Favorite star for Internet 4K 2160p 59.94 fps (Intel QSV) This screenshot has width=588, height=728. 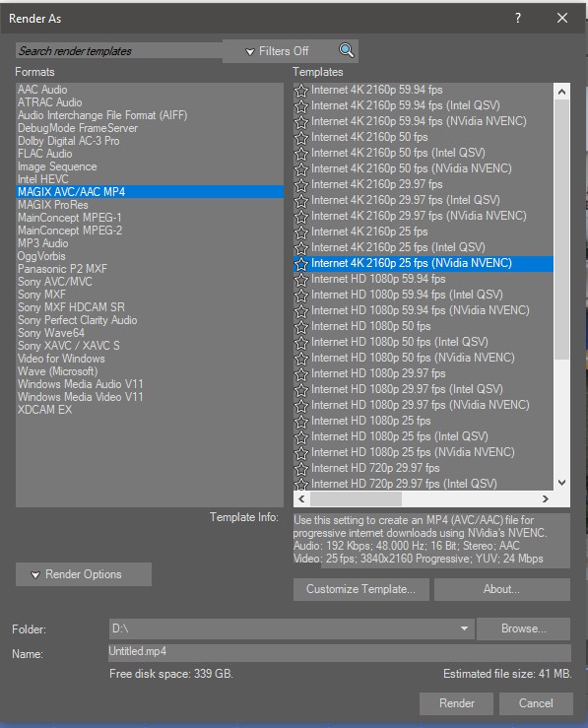301,106
